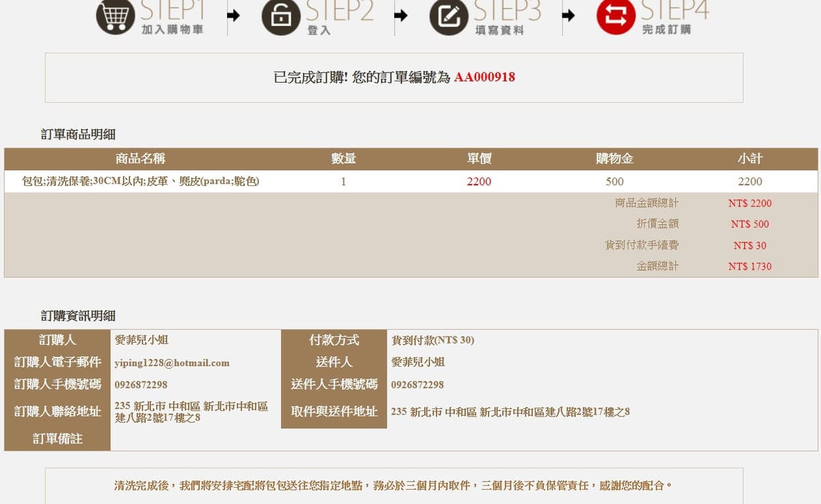Click the 付款方式 label cell
The width and height of the screenshot is (821, 504).
334,340
